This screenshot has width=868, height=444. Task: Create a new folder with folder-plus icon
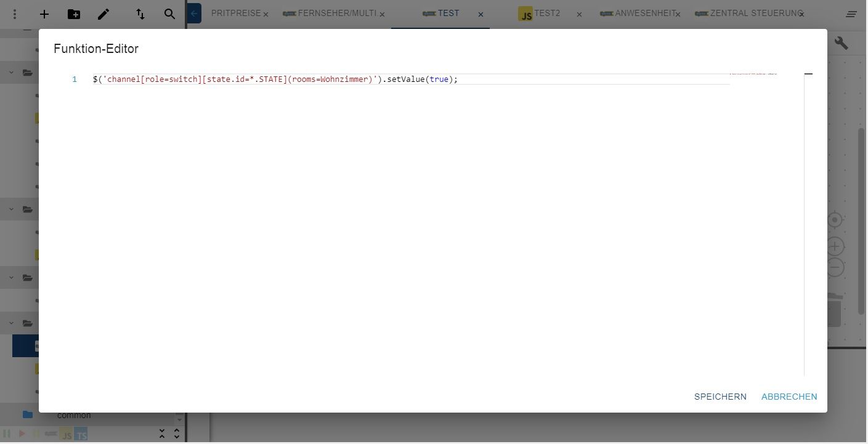pyautogui.click(x=74, y=14)
